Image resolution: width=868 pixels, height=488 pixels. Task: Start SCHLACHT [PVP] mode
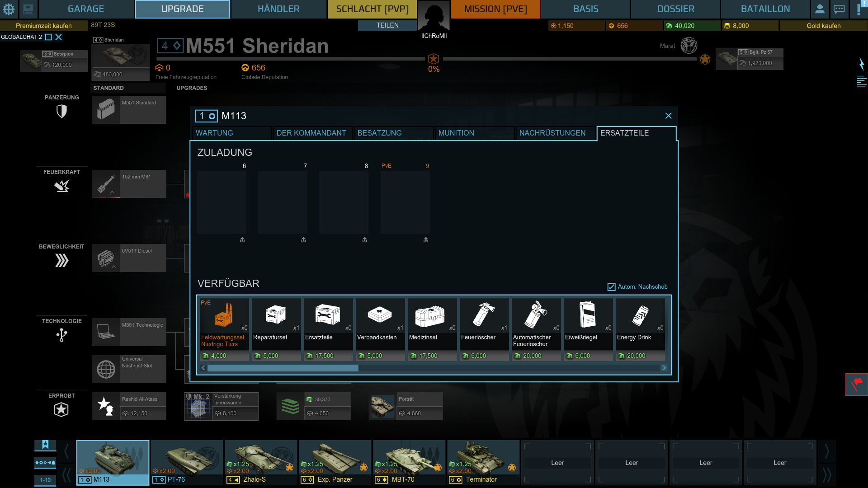click(x=372, y=9)
